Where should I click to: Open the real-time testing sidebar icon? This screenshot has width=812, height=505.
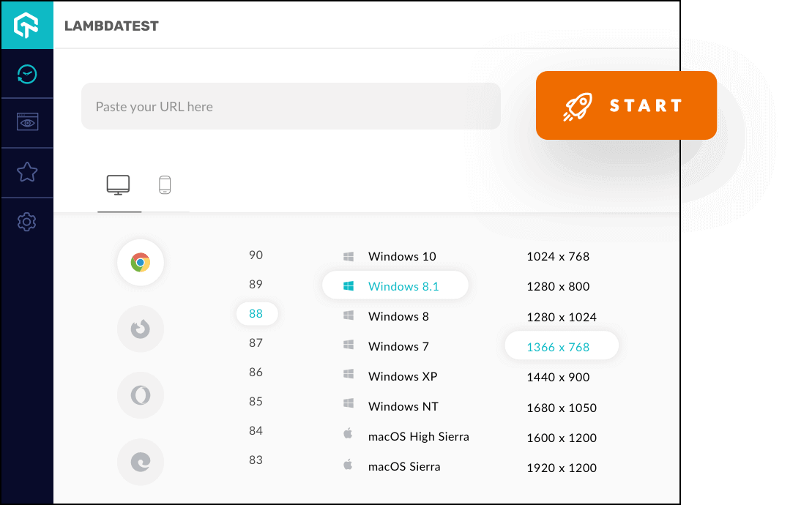[x=27, y=73]
